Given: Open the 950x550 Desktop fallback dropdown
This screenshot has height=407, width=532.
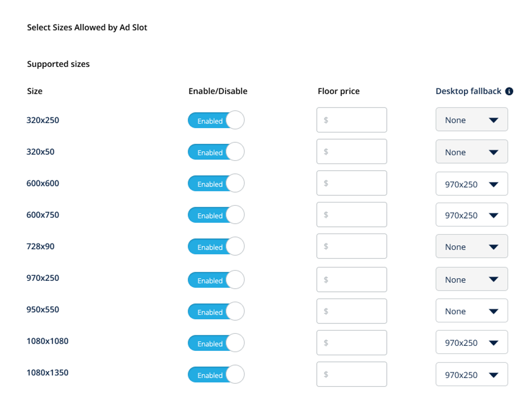Looking at the screenshot, I should point(471,311).
